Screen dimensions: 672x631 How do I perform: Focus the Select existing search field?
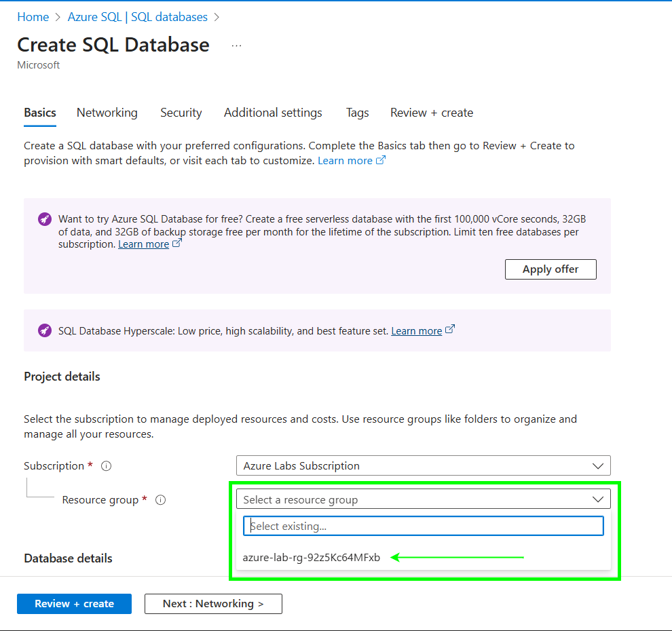pos(423,526)
